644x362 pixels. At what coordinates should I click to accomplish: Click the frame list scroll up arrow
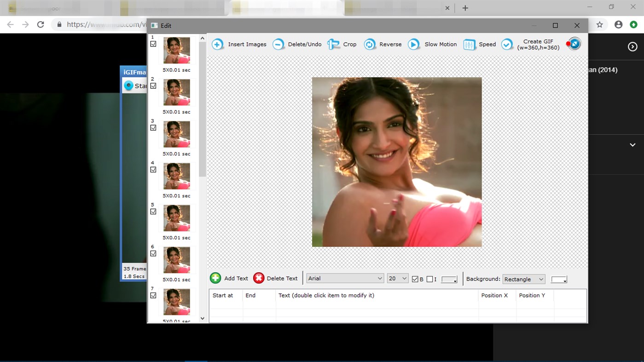(203, 38)
